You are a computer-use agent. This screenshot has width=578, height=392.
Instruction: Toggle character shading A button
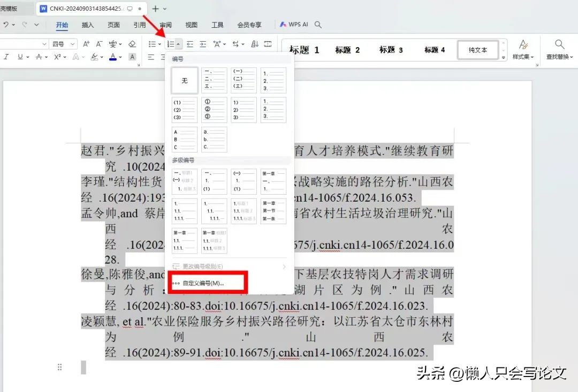point(132,57)
